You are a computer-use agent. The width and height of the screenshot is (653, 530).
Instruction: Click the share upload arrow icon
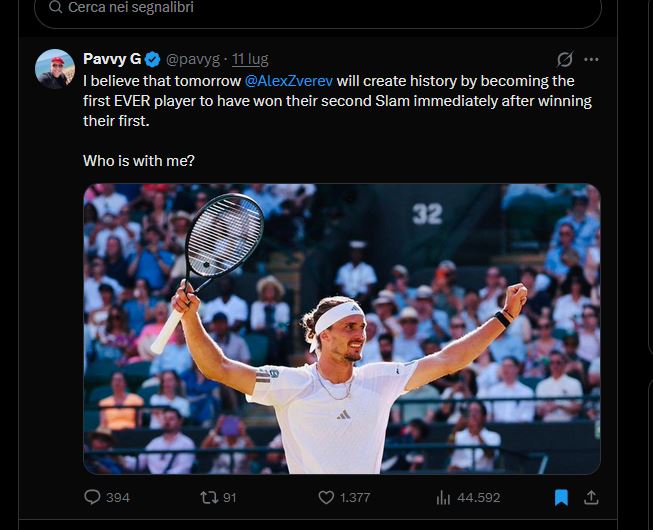[x=591, y=497]
